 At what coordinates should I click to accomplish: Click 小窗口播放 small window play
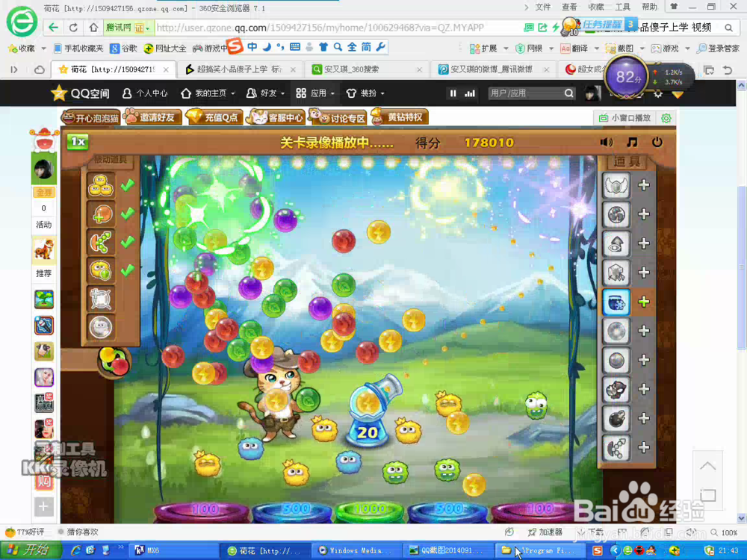[x=624, y=118]
